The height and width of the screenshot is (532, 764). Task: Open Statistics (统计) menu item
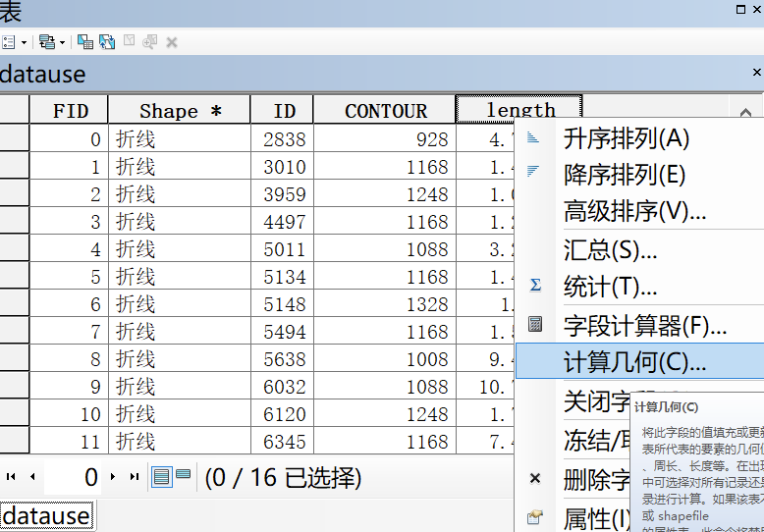click(639, 287)
